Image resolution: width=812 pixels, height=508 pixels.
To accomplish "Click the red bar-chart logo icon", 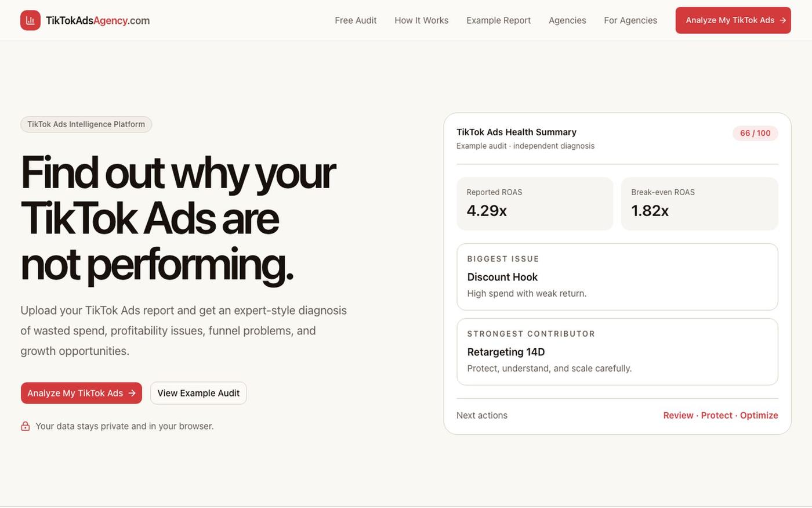I will [x=30, y=20].
